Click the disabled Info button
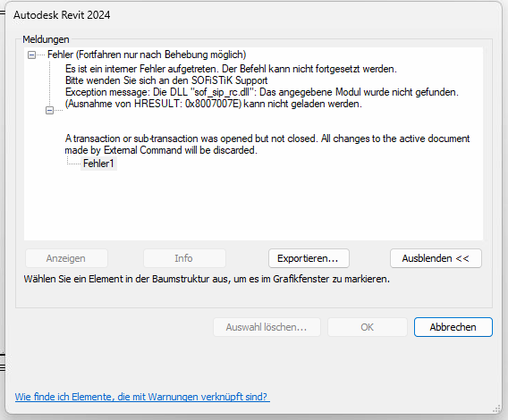This screenshot has width=508, height=420. [x=184, y=258]
